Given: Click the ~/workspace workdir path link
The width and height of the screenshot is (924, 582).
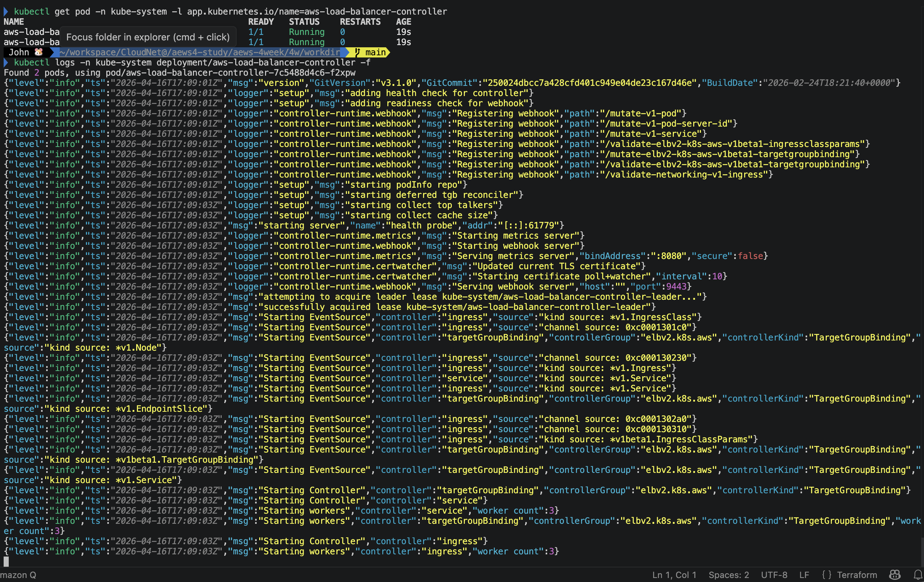Looking at the screenshot, I should (200, 52).
